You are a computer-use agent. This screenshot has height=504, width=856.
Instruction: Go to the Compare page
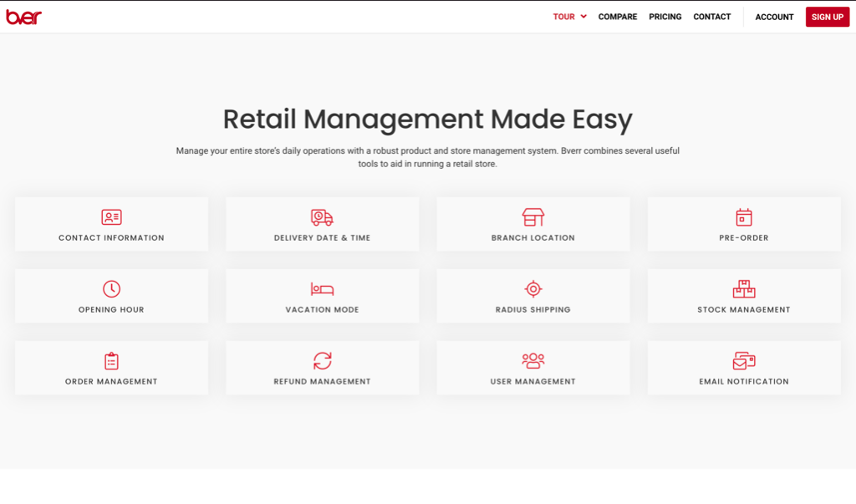[x=618, y=17]
